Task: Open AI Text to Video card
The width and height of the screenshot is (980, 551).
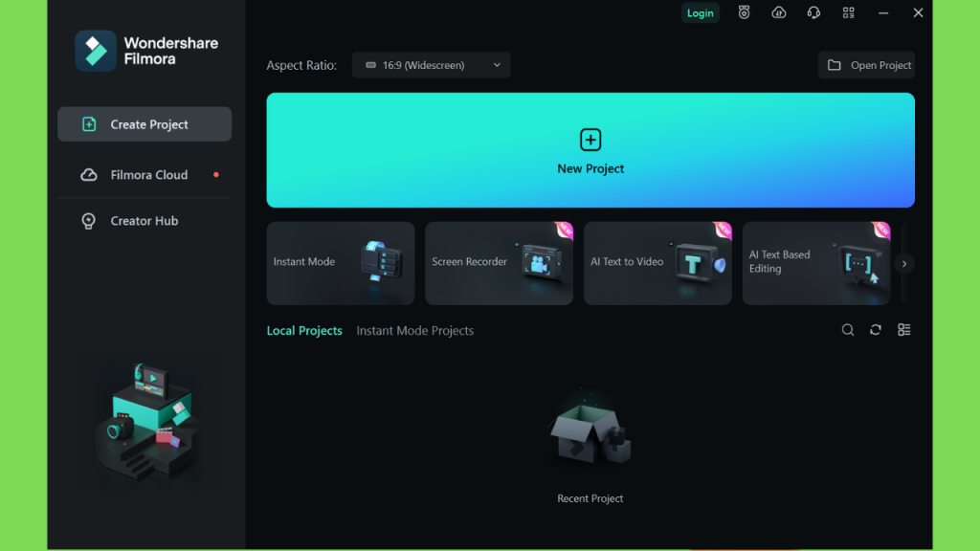Action: [x=657, y=263]
